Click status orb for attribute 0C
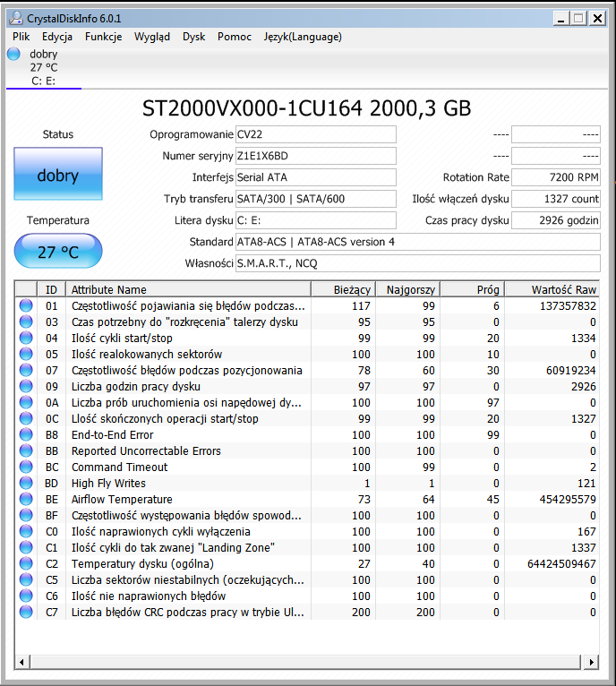Image resolution: width=616 pixels, height=686 pixels. click(26, 418)
